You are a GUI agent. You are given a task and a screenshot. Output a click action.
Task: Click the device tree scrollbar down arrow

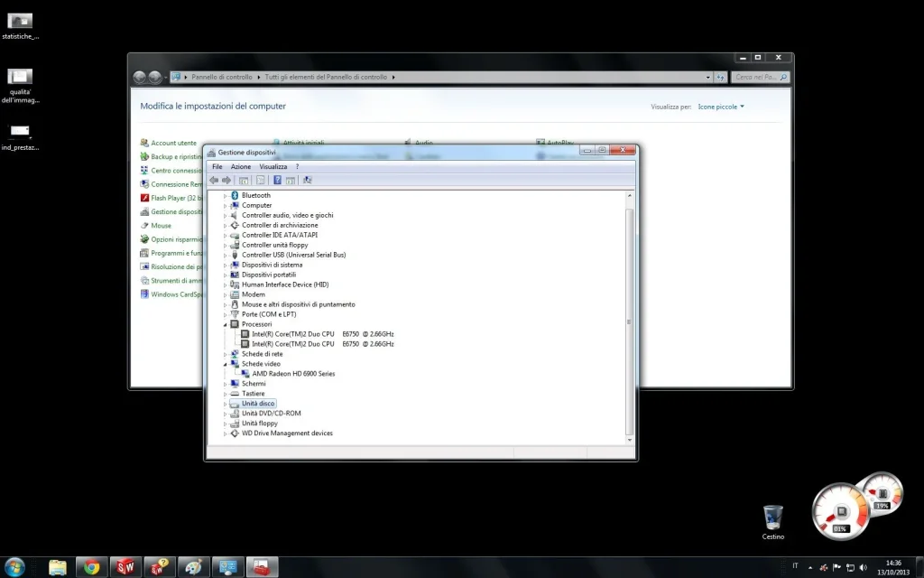(x=629, y=440)
